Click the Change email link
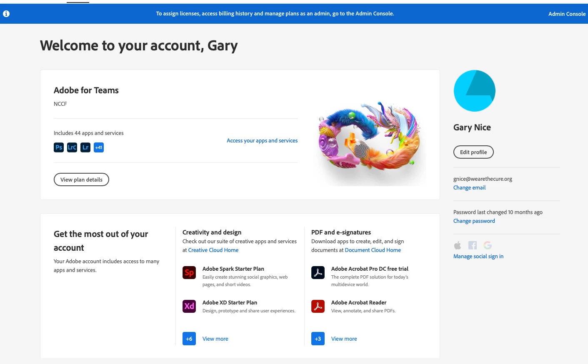Viewport: 588px width, 364px height. (469, 188)
